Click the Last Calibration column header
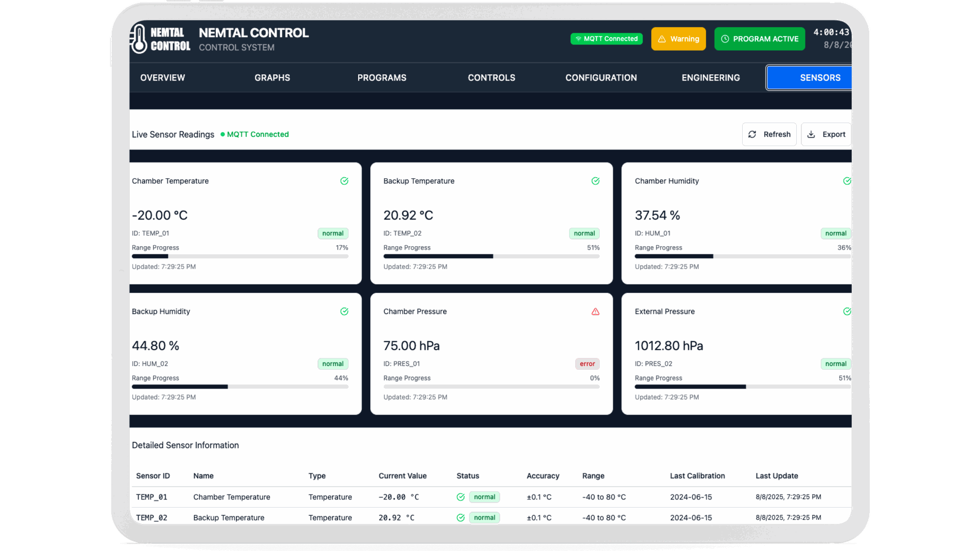The height and width of the screenshot is (551, 980). 697,476
